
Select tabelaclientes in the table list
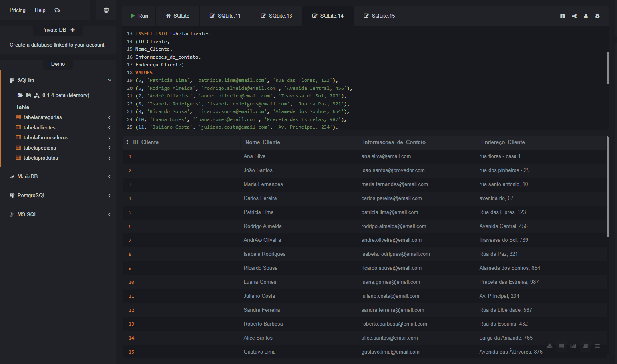(40, 128)
